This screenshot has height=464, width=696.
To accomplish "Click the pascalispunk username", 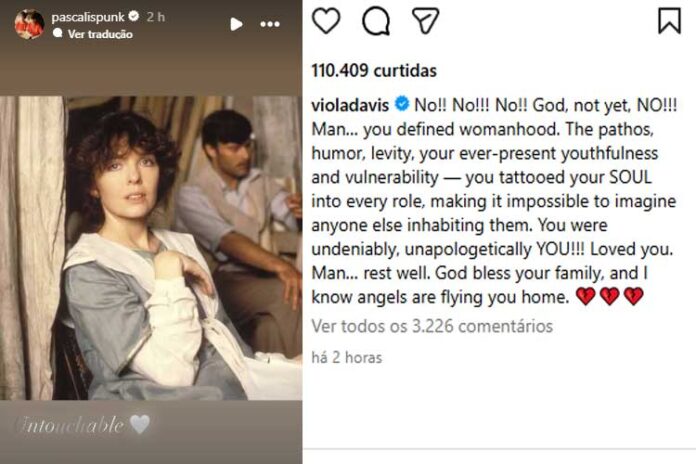I will [x=88, y=17].
